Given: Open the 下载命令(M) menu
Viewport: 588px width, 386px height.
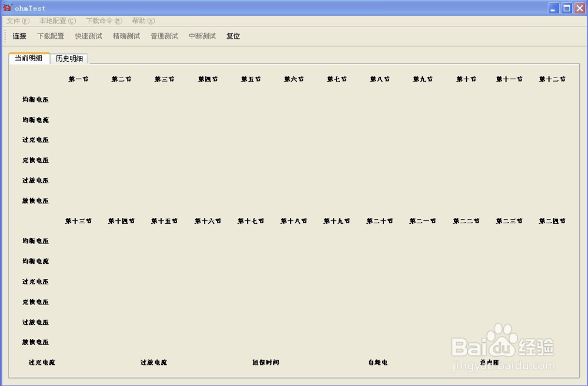Looking at the screenshot, I should [104, 21].
